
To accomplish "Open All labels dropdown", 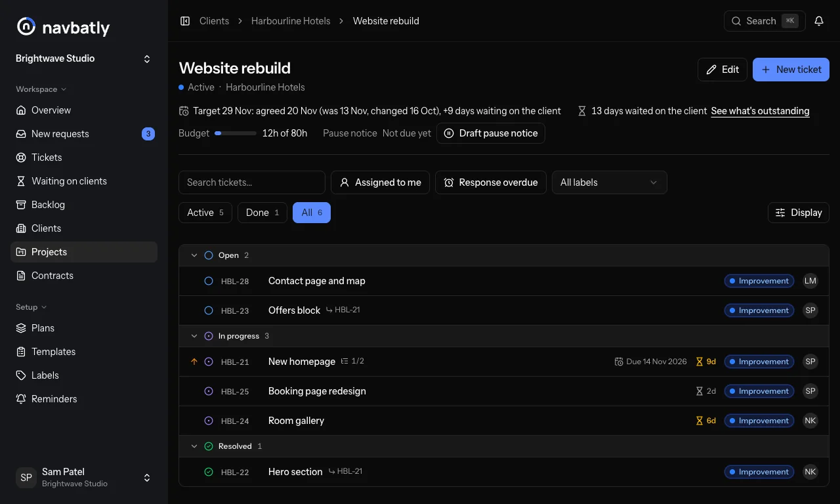I will pyautogui.click(x=609, y=182).
